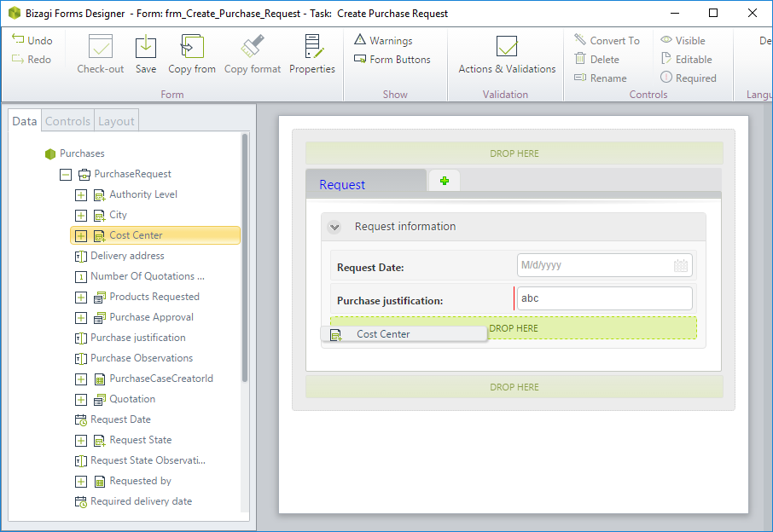Select Request State Observations attribute
Viewport: 773px width, 532px height.
pyautogui.click(x=140, y=460)
